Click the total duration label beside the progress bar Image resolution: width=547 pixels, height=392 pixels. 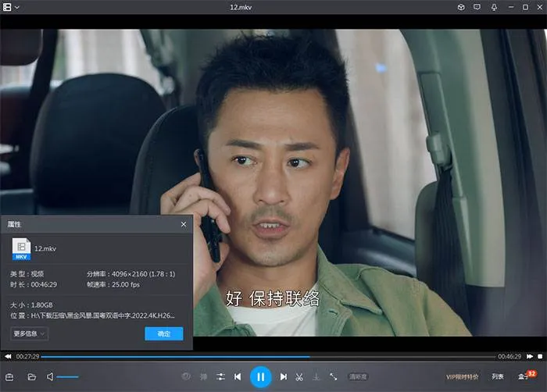509,356
